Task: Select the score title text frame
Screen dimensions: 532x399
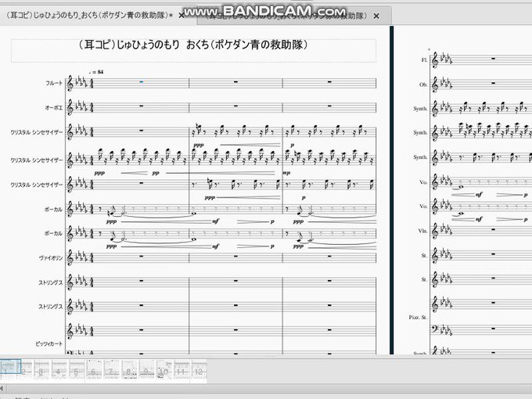Action: click(193, 51)
